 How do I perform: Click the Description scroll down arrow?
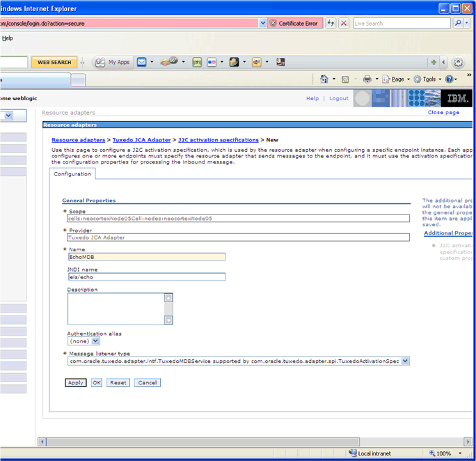point(168,320)
